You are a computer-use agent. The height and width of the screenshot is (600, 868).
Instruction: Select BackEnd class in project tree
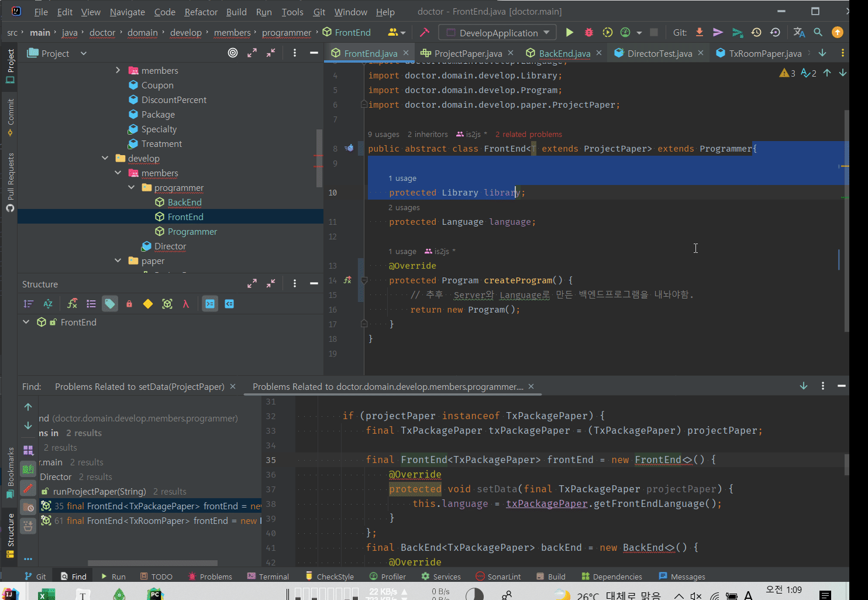(x=184, y=203)
